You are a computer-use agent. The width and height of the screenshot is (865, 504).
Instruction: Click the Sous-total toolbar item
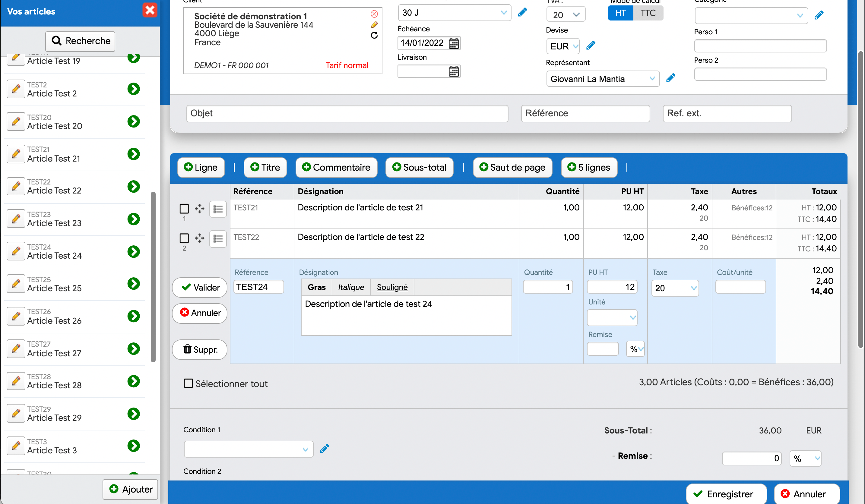click(418, 167)
